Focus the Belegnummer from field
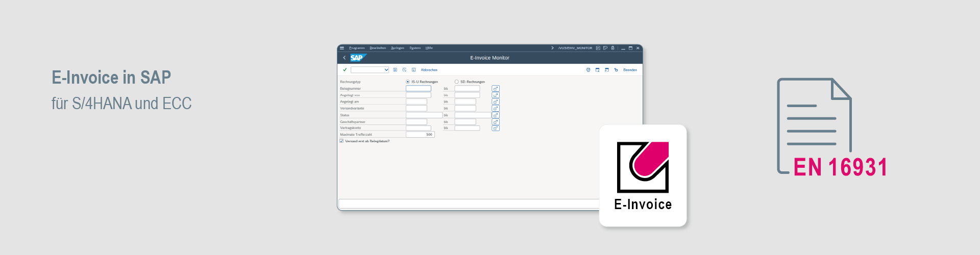 419,89
